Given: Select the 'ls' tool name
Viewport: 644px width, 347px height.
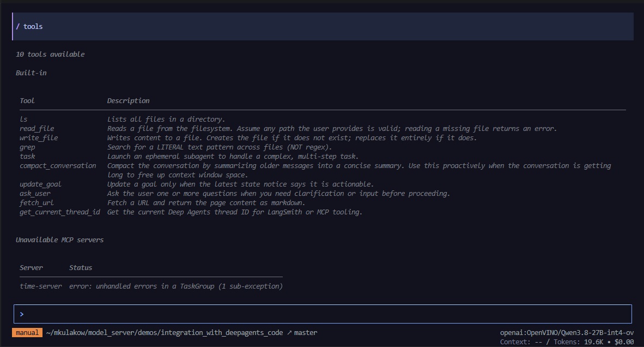Looking at the screenshot, I should pos(23,119).
